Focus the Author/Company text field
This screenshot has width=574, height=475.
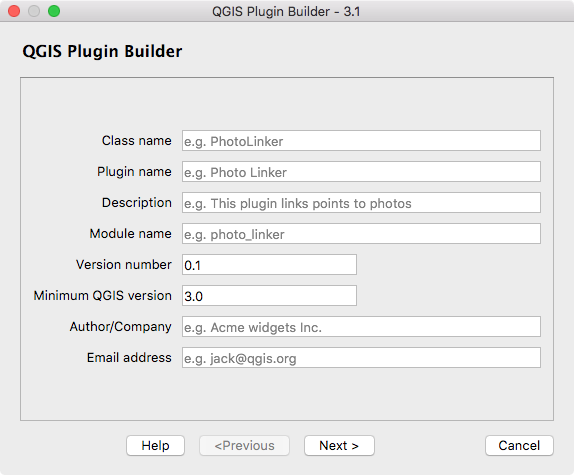tap(361, 326)
